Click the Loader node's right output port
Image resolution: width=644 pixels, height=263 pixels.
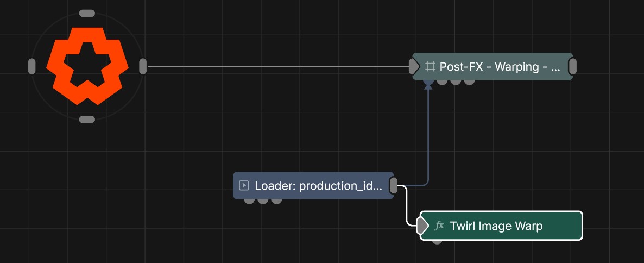[394, 186]
